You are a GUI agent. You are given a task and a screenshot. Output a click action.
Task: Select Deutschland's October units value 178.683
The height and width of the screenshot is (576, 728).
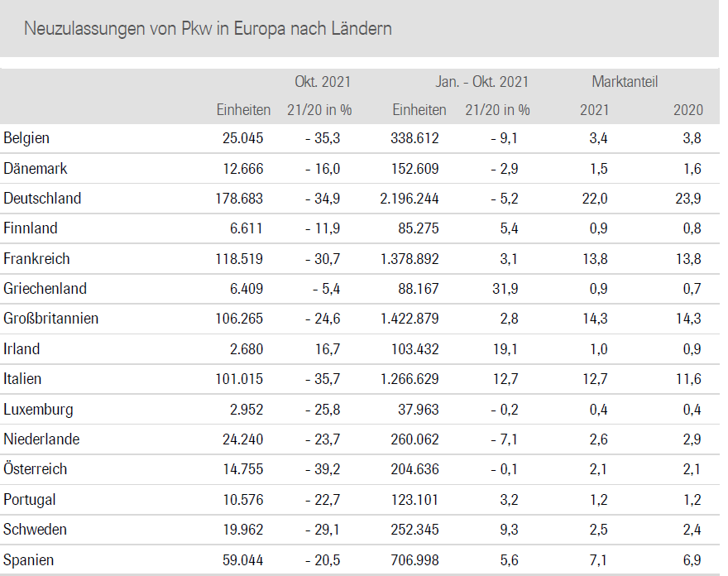[x=237, y=199]
